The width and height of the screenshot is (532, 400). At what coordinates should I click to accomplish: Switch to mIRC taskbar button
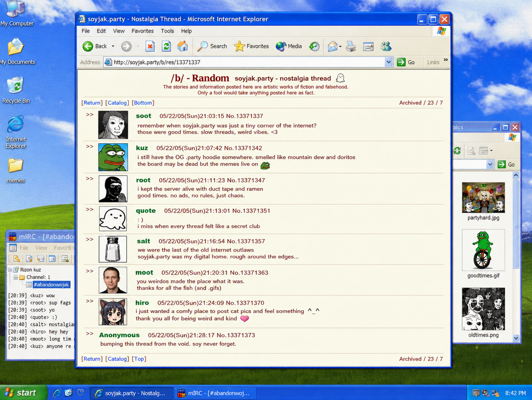point(215,393)
